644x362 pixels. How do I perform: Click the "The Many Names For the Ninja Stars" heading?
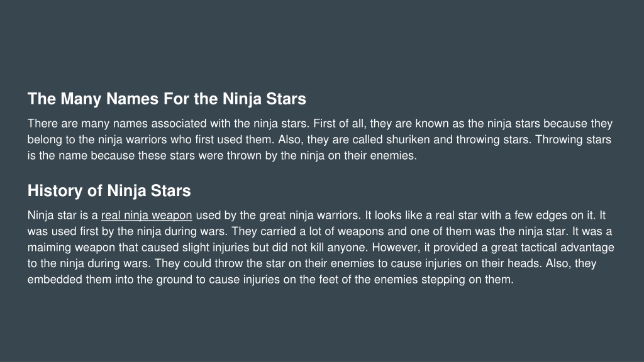coord(167,99)
